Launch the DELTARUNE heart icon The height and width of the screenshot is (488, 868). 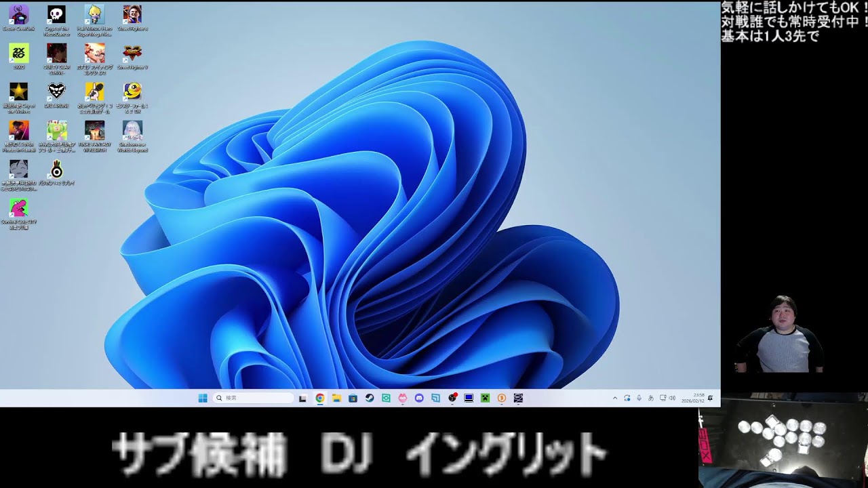click(57, 96)
